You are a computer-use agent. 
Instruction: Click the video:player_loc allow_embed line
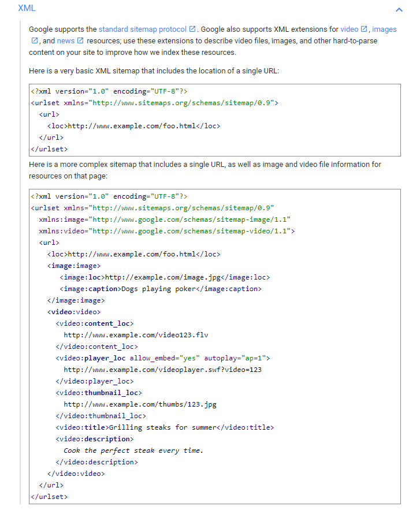click(163, 358)
